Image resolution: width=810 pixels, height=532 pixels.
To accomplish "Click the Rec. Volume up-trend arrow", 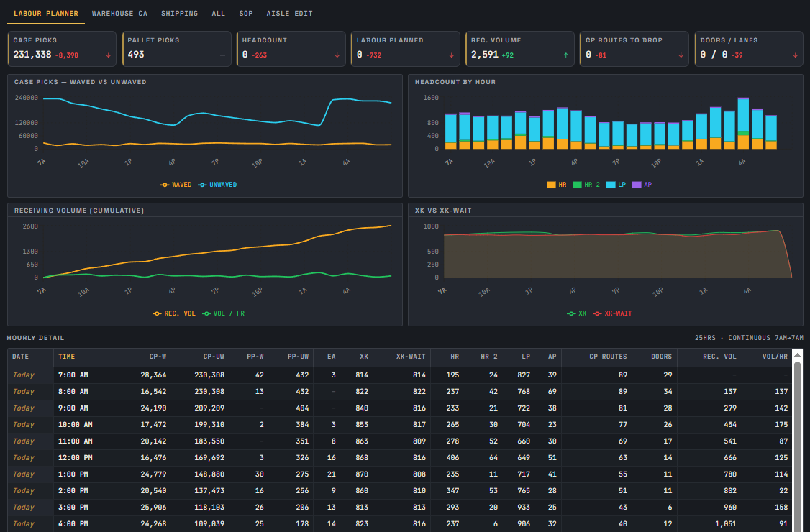I will pos(566,55).
